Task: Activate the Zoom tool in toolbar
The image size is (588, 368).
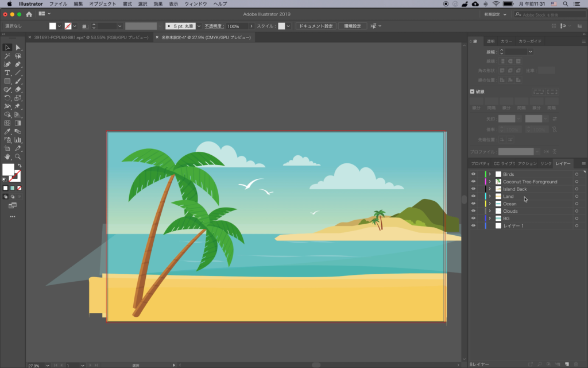Action: point(18,156)
